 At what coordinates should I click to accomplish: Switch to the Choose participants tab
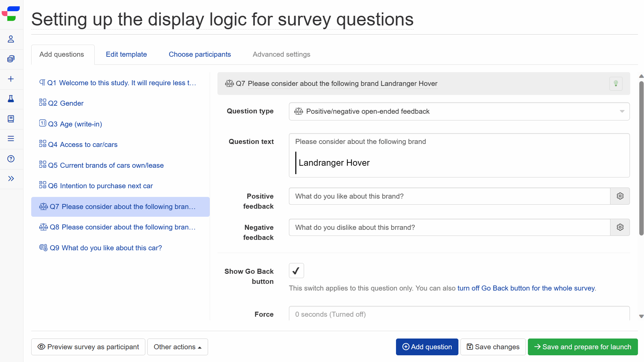(200, 54)
